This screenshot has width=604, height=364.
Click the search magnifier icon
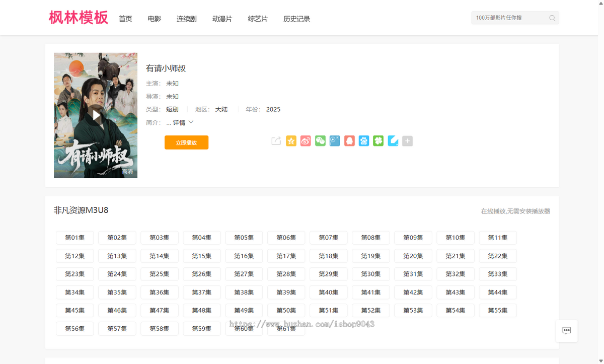coord(552,18)
